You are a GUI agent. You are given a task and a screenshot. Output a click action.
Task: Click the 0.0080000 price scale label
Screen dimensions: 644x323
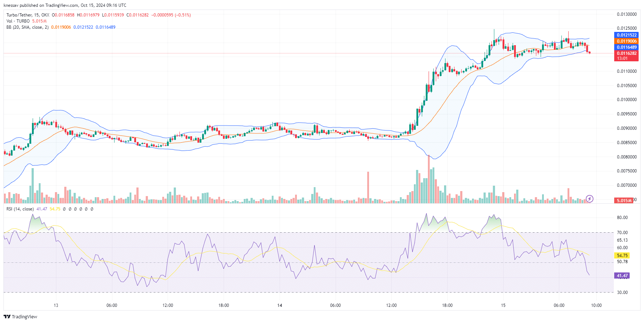tap(627, 157)
